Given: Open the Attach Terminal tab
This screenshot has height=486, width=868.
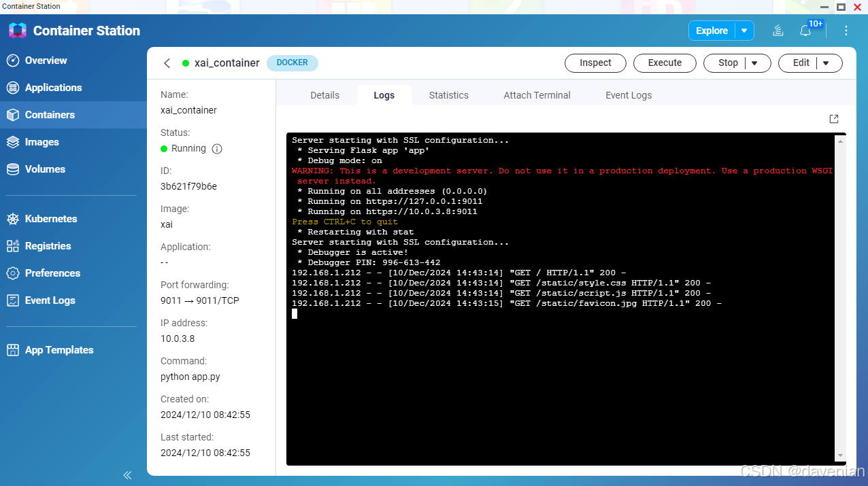Looking at the screenshot, I should click(x=537, y=95).
